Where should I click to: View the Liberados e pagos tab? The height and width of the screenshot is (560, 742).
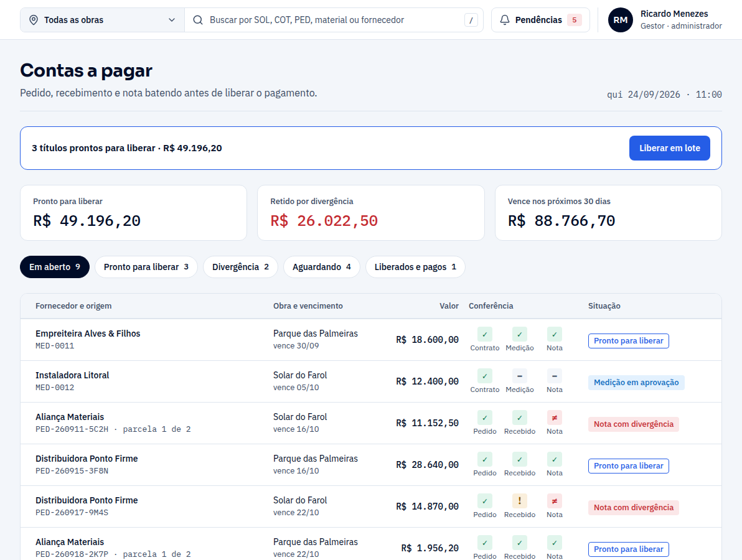coord(415,267)
